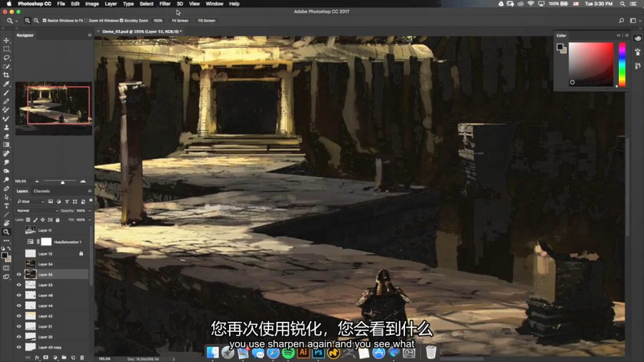644x362 pixels.
Task: Click the foreground color swatch in toolbar
Action: [x=4, y=256]
